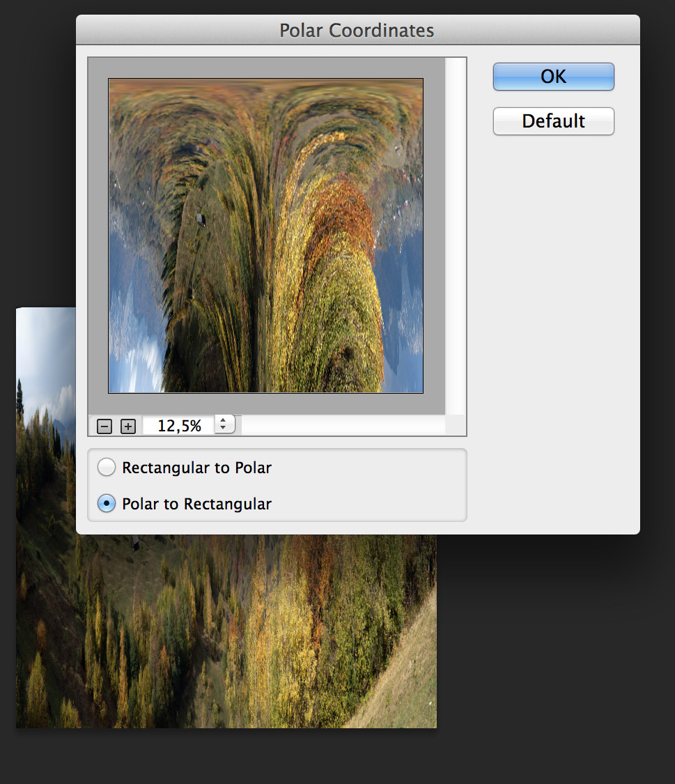Click the preview's vertical scrollbar track

[455, 236]
